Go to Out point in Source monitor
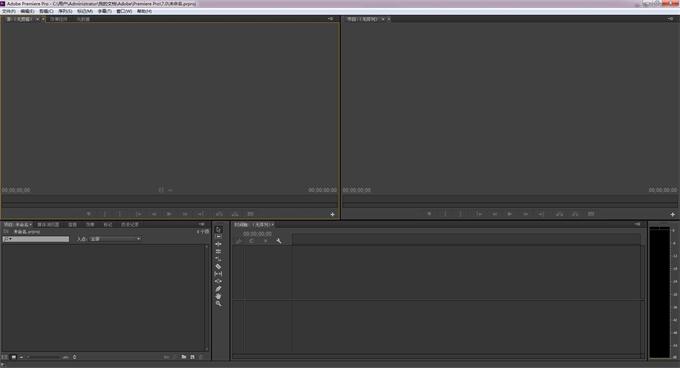 click(x=201, y=214)
